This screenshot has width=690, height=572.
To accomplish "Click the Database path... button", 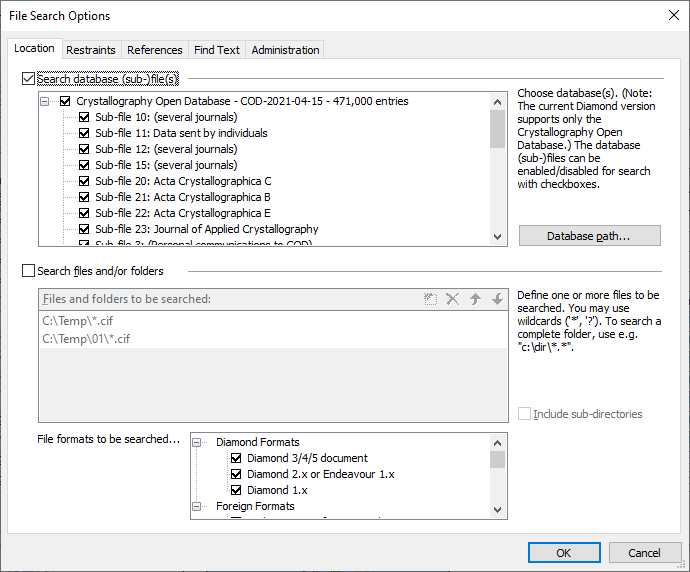I will [589, 236].
